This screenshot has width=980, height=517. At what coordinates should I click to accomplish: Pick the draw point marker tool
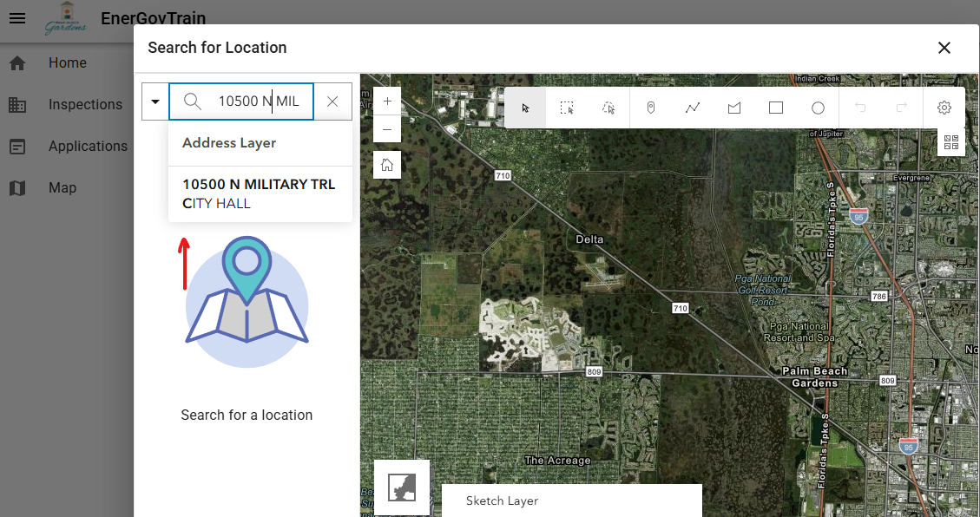tap(650, 108)
